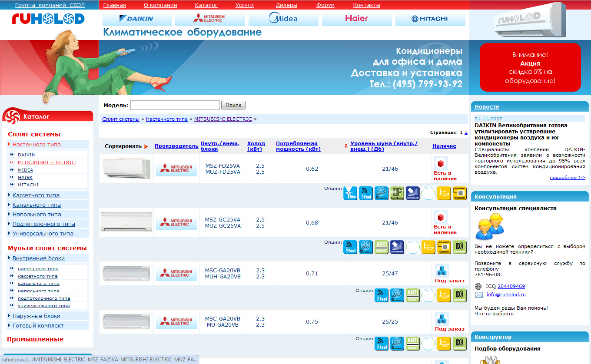The width and height of the screenshot is (591, 364).
Task: Click the Replacement Technology icon for MSZ-FD25VA
Action: tap(460, 193)
